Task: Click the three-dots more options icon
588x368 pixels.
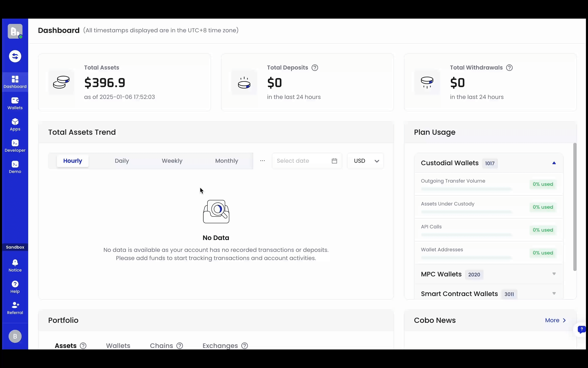Action: [262, 161]
